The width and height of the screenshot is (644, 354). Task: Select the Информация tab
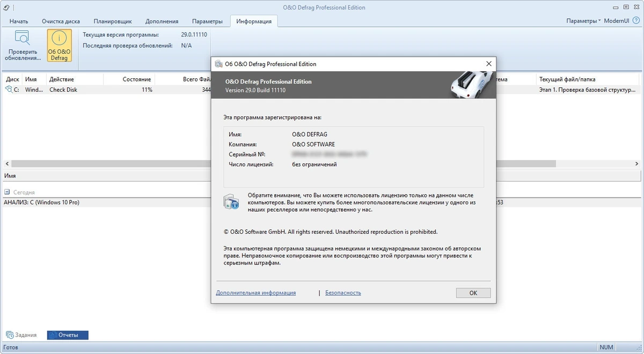[x=254, y=21]
